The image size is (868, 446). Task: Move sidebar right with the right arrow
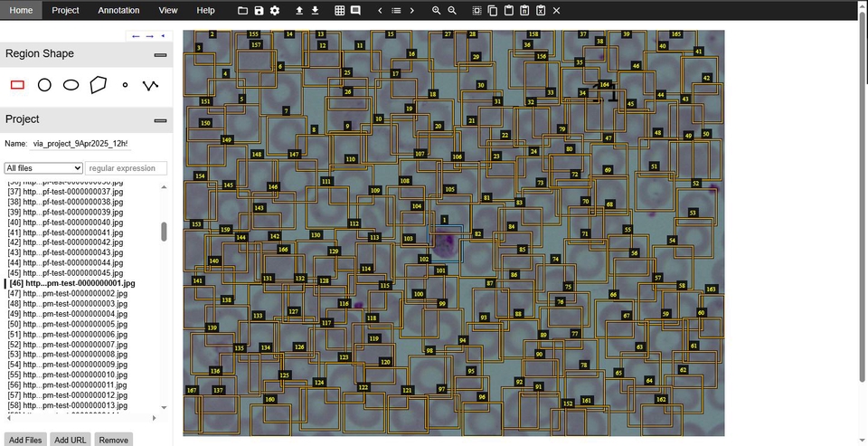pyautogui.click(x=149, y=36)
